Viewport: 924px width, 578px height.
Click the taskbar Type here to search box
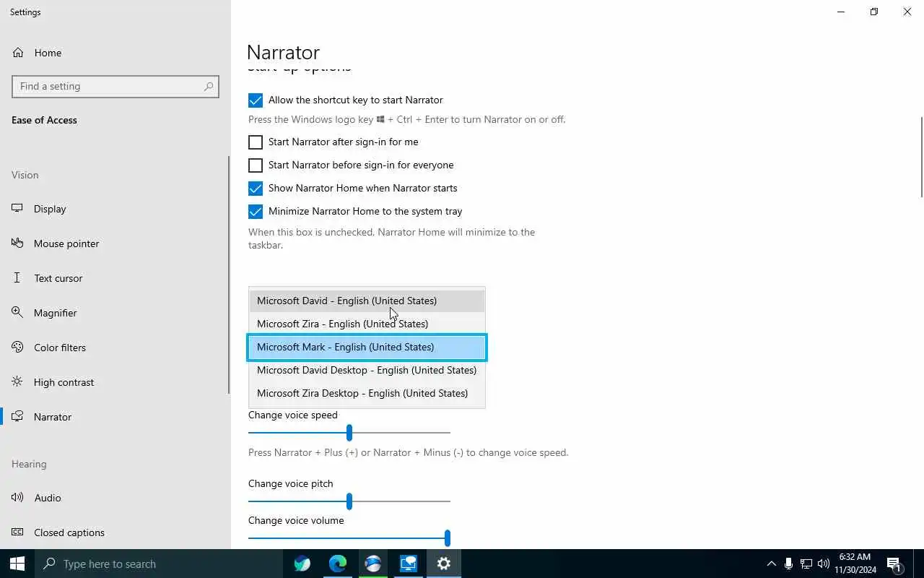159,564
